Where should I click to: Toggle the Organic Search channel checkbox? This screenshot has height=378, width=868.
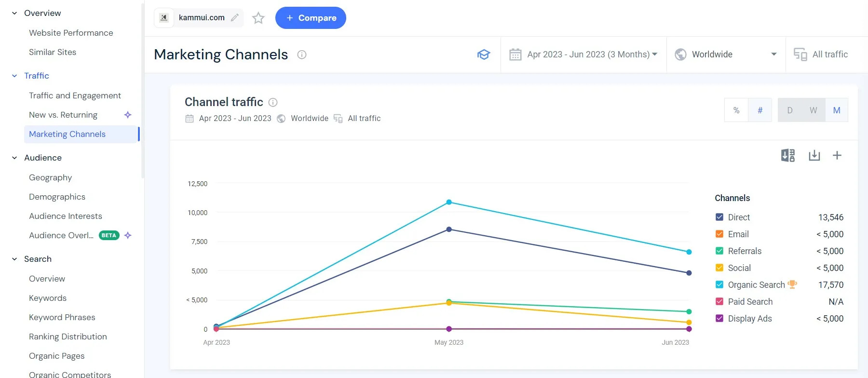(x=719, y=284)
